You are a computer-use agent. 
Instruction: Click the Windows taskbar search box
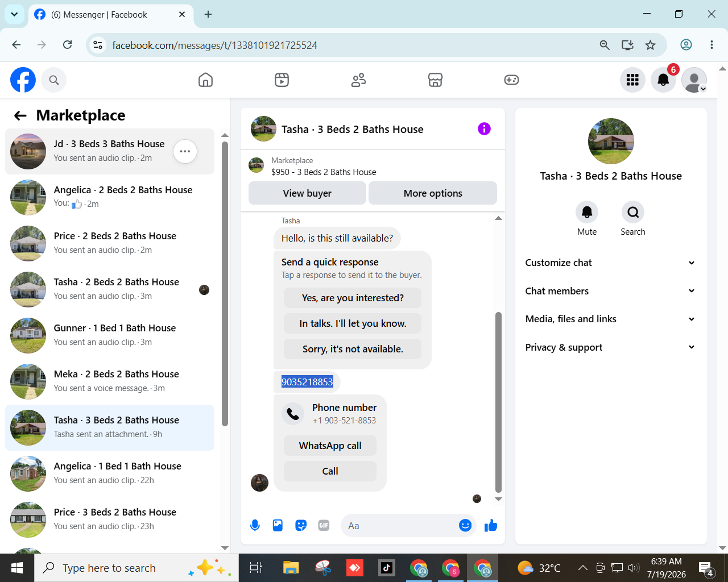coord(136,568)
